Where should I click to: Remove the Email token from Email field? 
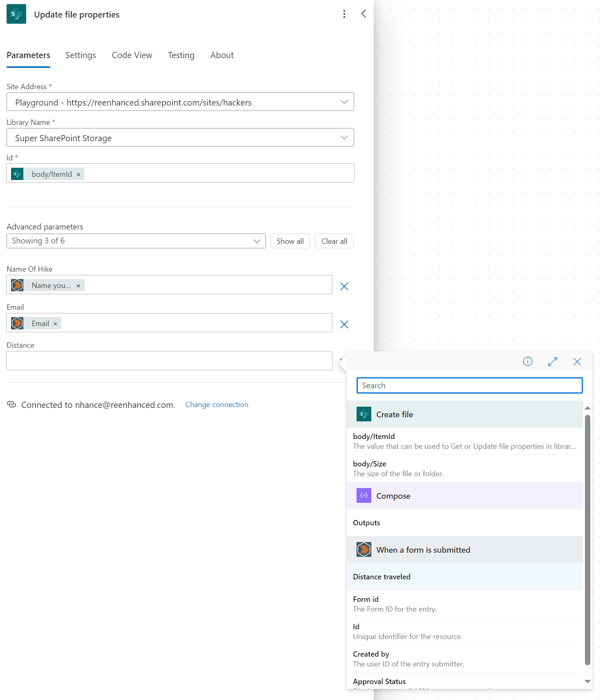[x=55, y=324]
